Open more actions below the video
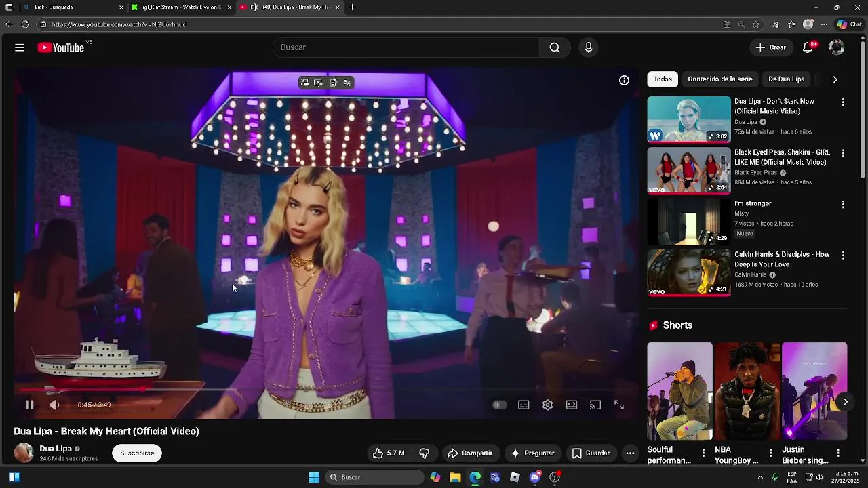This screenshot has width=868, height=488. click(x=630, y=453)
